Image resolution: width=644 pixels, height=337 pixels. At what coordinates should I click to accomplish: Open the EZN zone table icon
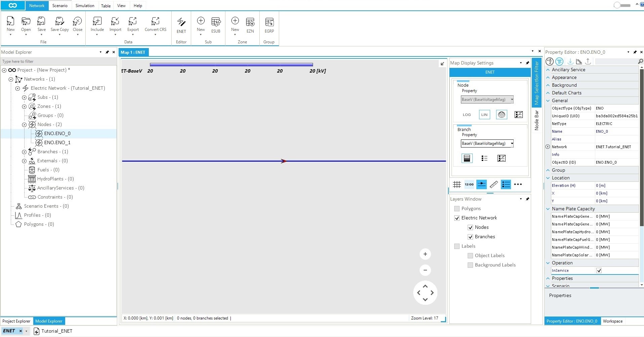click(250, 22)
